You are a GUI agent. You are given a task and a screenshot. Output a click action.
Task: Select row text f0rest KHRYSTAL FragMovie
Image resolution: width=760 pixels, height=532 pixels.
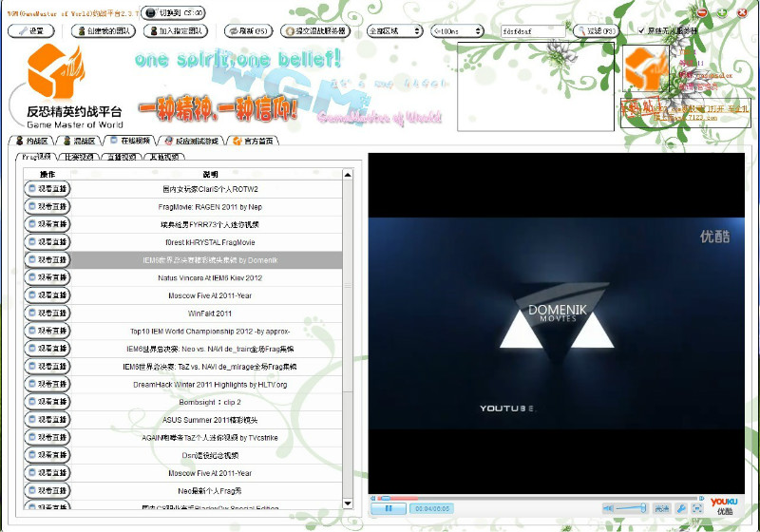pos(210,242)
